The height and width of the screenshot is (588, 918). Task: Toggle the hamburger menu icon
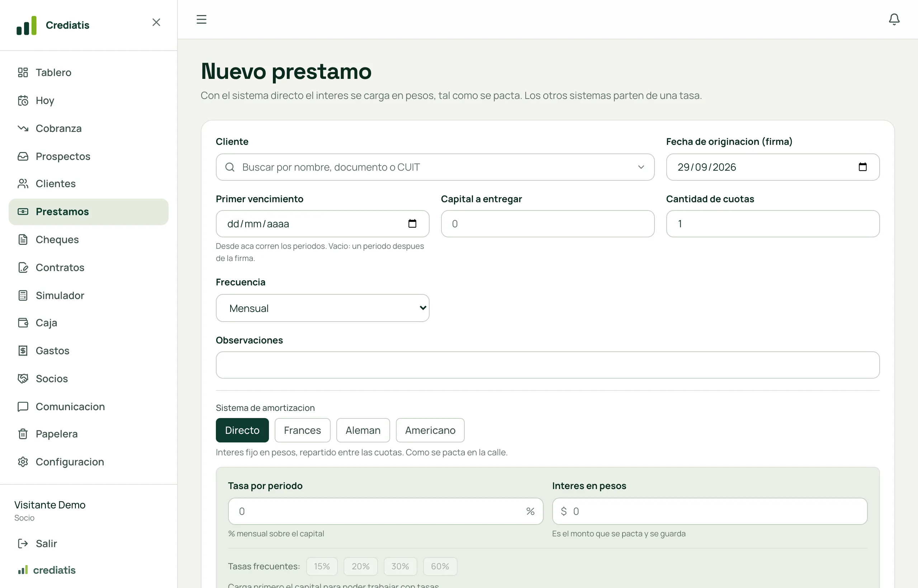pyautogui.click(x=201, y=19)
